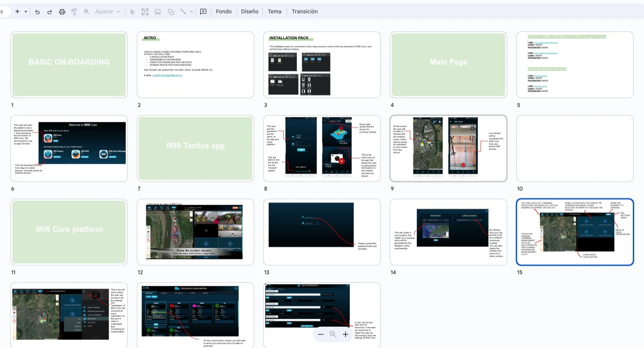Click the Fondo button
This screenshot has width=644, height=348.
pyautogui.click(x=224, y=12)
